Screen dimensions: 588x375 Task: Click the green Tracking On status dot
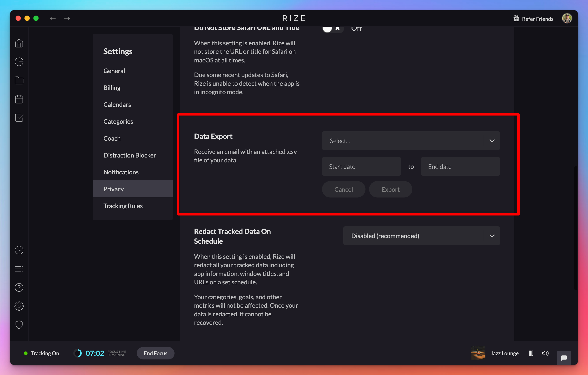[26, 353]
